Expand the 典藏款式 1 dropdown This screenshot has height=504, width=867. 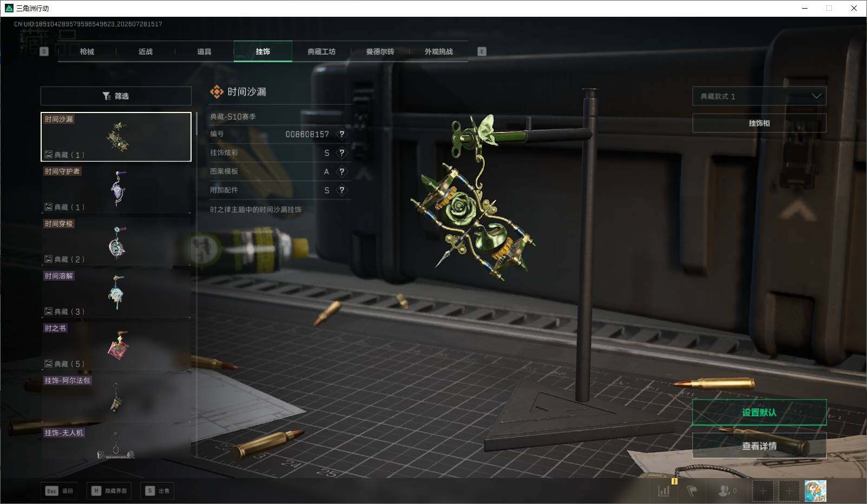pyautogui.click(x=759, y=96)
